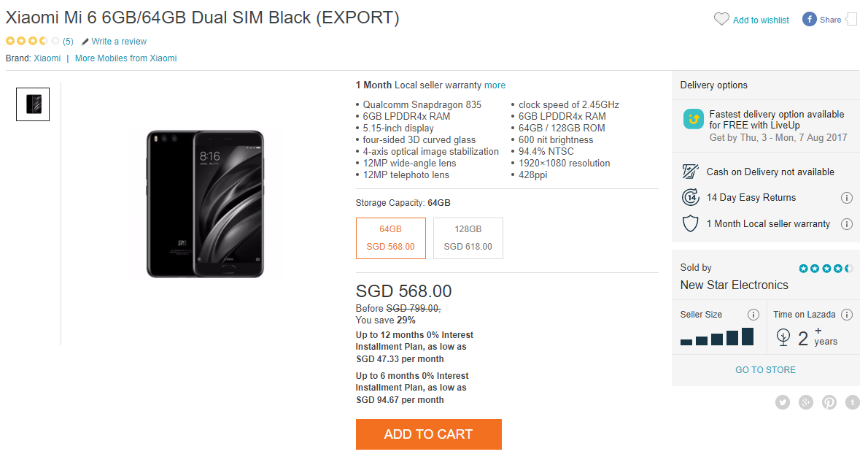
Task: Select the 64GB storage option
Action: [x=390, y=238]
